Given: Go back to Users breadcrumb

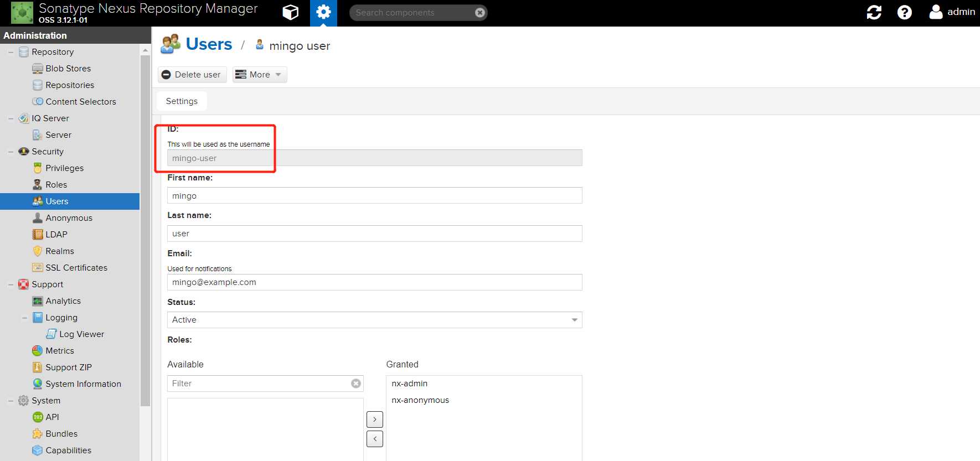Looking at the screenshot, I should tap(209, 44).
